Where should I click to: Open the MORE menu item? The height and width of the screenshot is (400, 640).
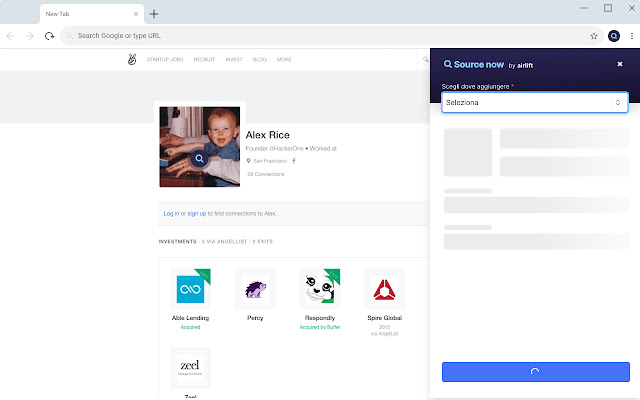[x=284, y=60]
